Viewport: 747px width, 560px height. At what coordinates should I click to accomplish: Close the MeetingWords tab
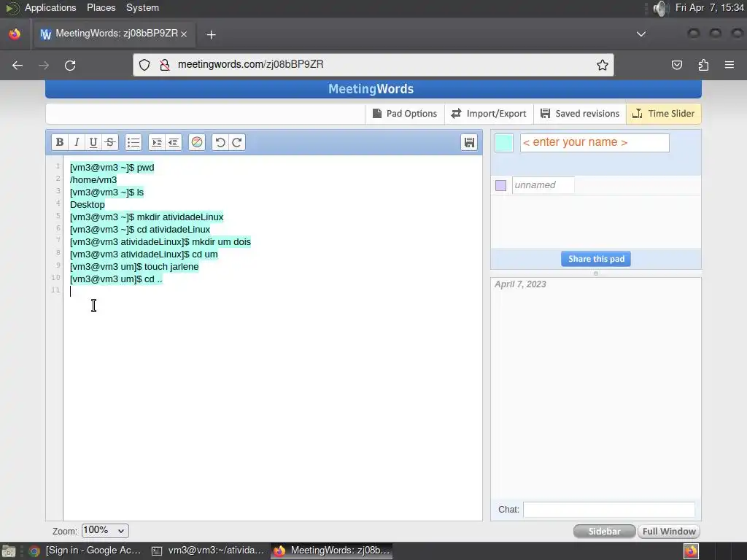184,34
